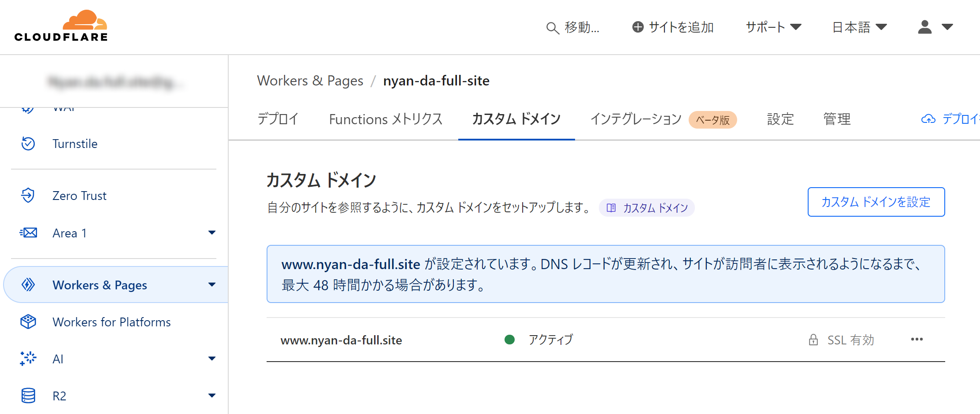Click nyan-da-full-site breadcrumb title

click(x=436, y=81)
